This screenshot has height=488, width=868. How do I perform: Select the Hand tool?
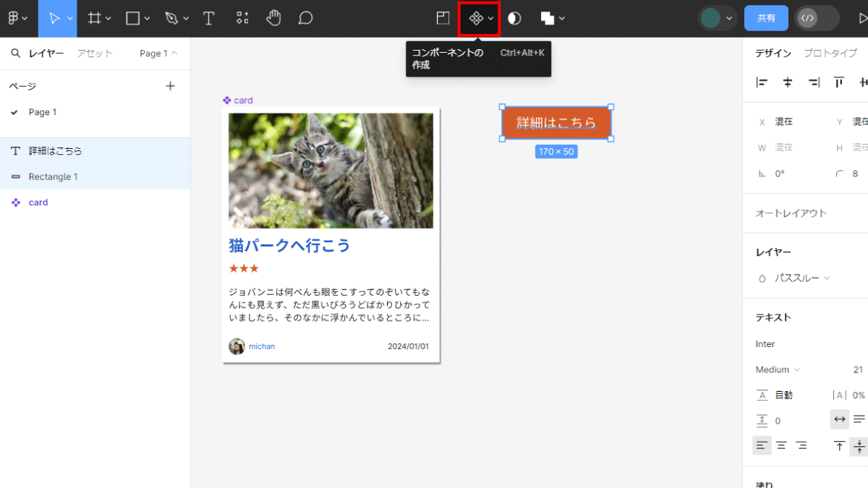click(273, 19)
